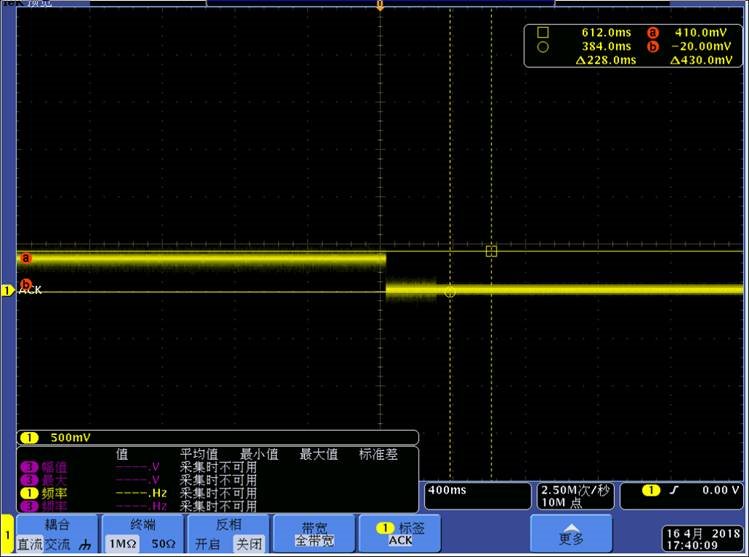Screen dimensions: 749x557
Task: Select the -20.00mV cursor voltage readout
Action: coord(701,46)
